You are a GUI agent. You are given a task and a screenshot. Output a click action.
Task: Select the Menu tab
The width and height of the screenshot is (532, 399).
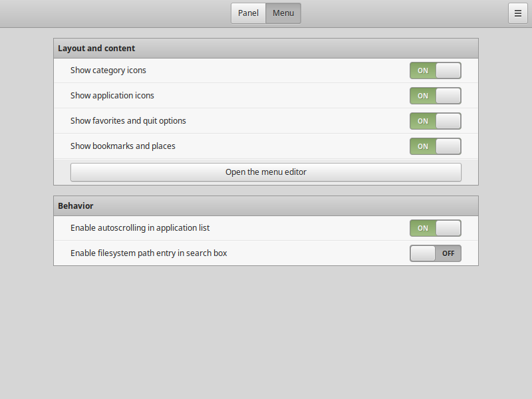click(283, 13)
